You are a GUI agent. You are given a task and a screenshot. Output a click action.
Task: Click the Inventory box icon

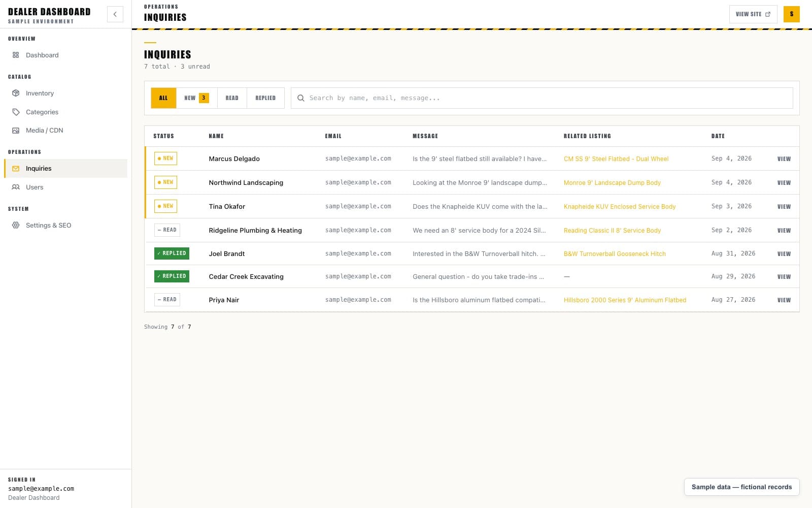16,93
